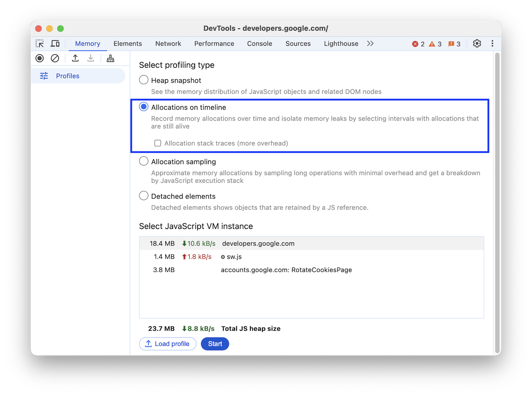Viewport: 532px width, 396px height.
Task: Click the Start button
Action: click(215, 344)
